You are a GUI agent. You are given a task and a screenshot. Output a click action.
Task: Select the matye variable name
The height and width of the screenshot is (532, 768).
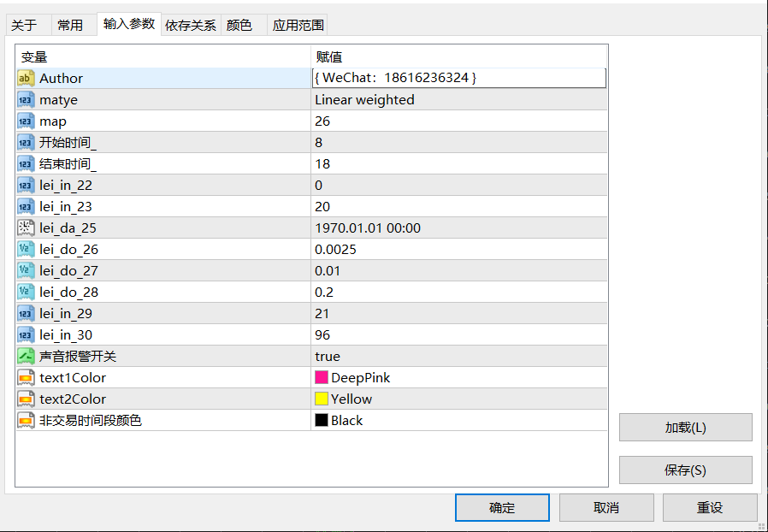pyautogui.click(x=58, y=100)
